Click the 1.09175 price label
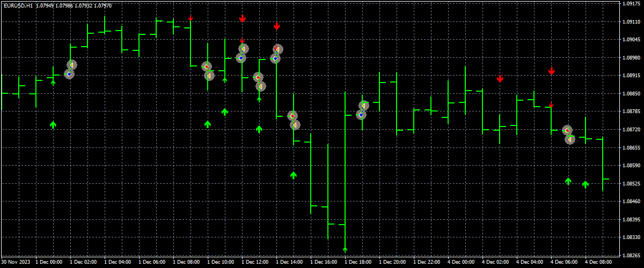 [x=631, y=4]
